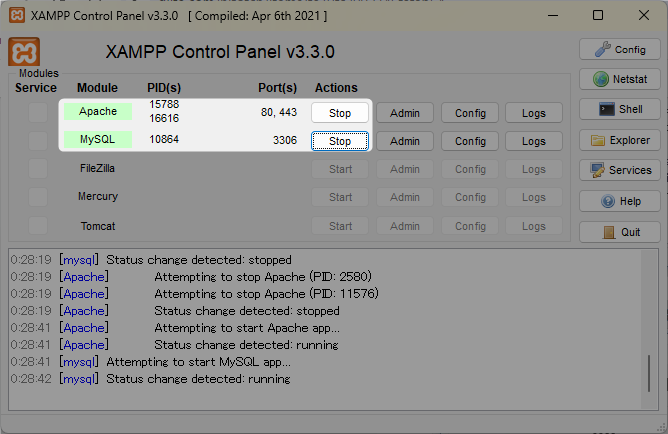Open Netstat

620,79
